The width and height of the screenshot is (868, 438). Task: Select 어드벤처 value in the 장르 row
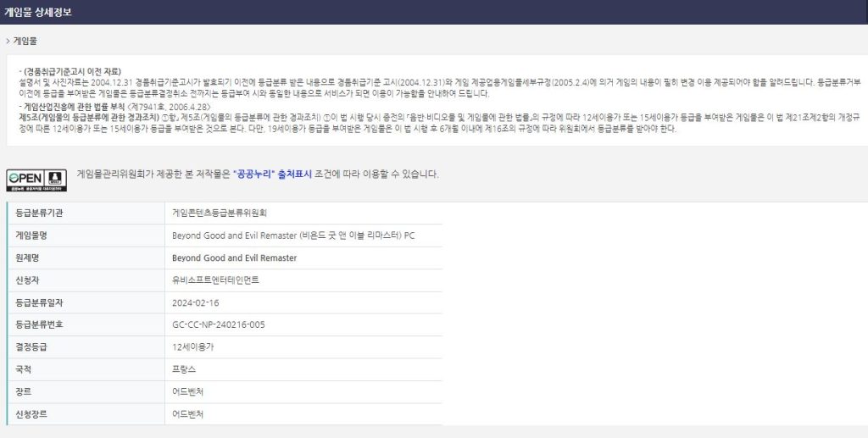187,391
